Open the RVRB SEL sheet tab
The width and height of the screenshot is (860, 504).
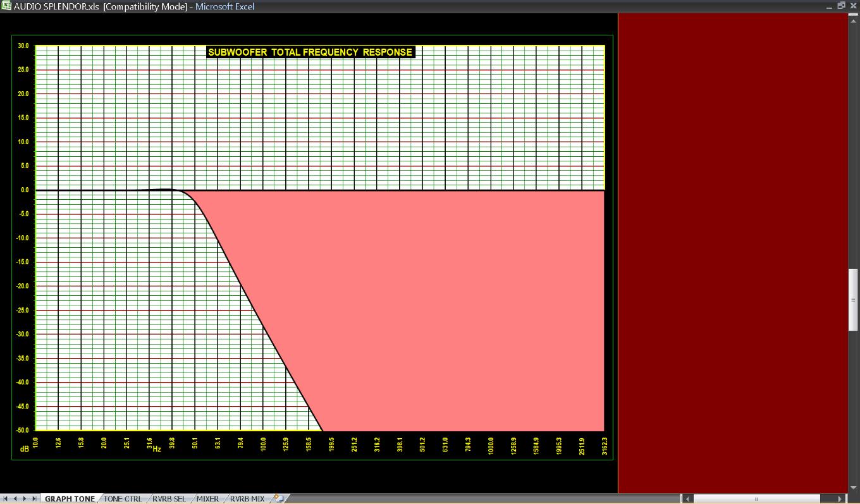pyautogui.click(x=169, y=499)
